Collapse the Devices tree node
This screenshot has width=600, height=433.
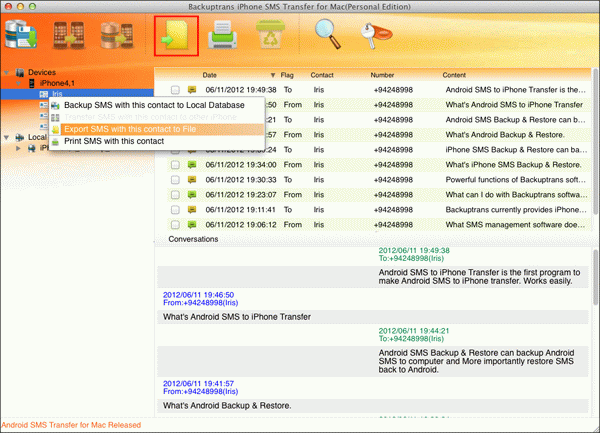click(7, 72)
